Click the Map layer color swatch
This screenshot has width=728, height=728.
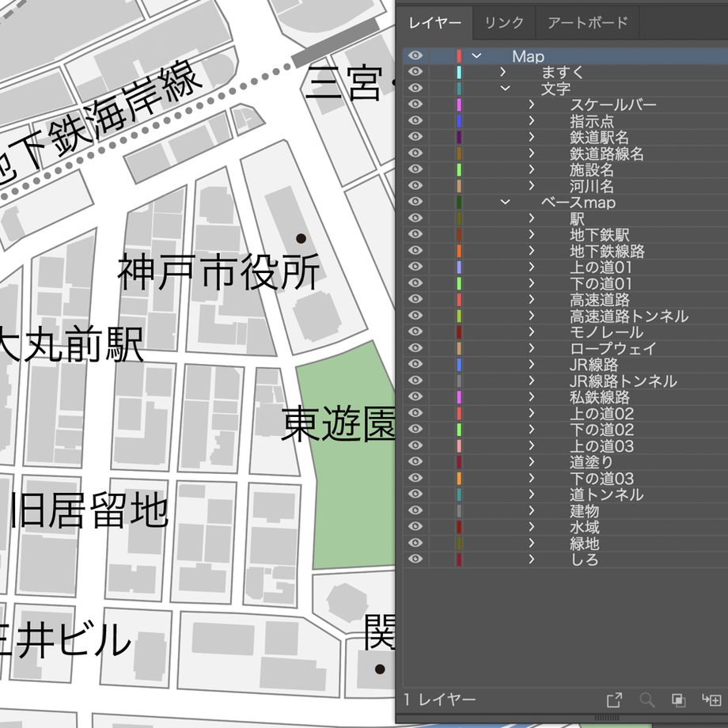click(459, 55)
